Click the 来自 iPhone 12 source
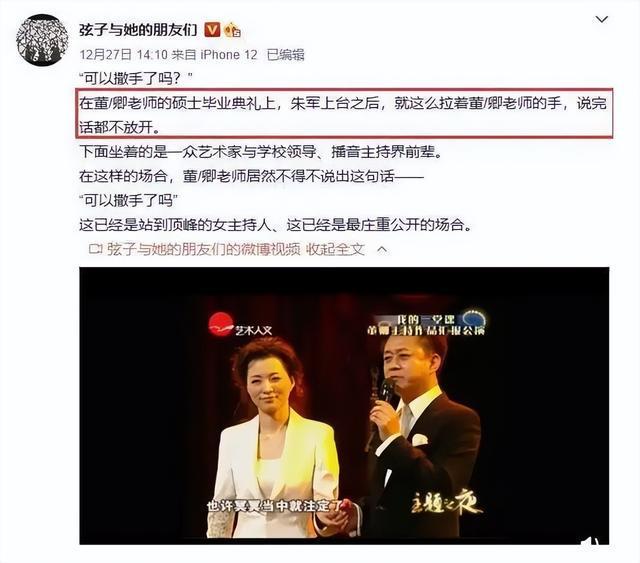The height and width of the screenshot is (563, 640). 215,55
